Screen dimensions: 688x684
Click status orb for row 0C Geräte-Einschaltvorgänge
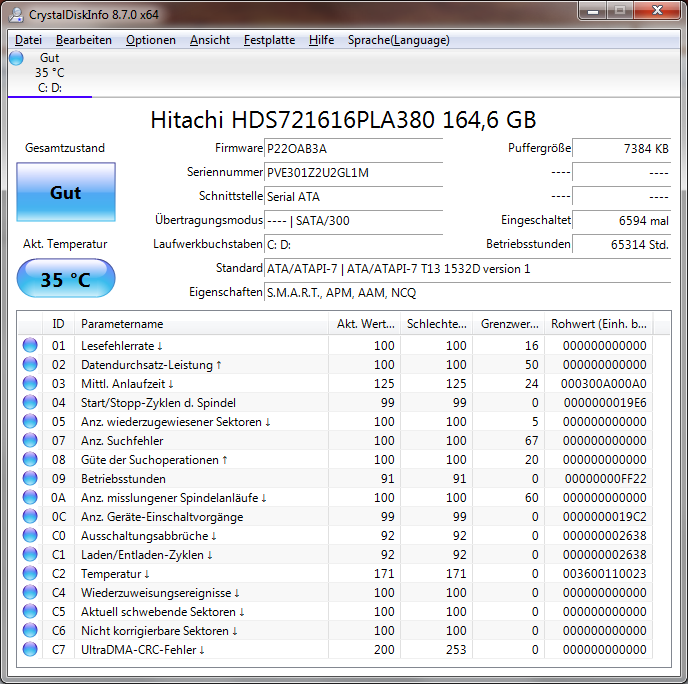30,516
